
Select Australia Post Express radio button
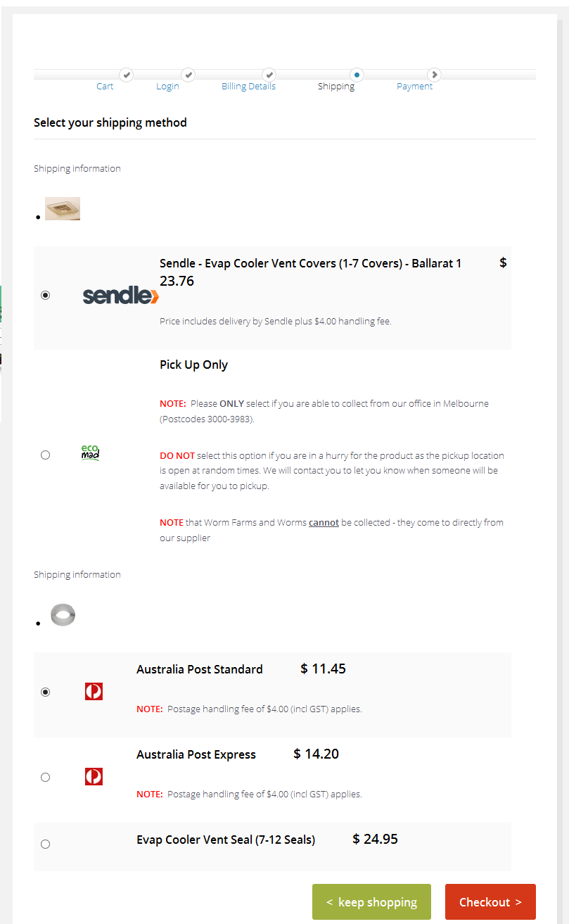click(46, 778)
